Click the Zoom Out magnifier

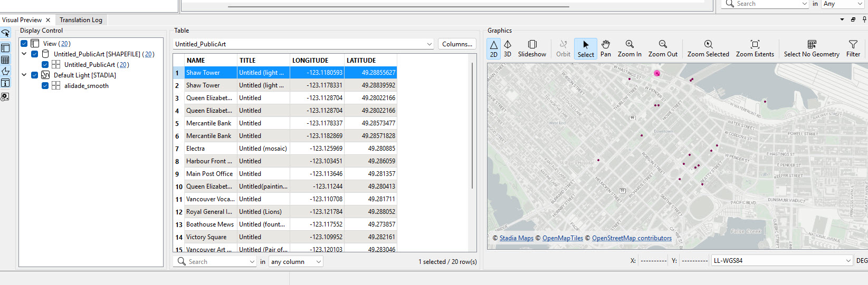click(663, 48)
